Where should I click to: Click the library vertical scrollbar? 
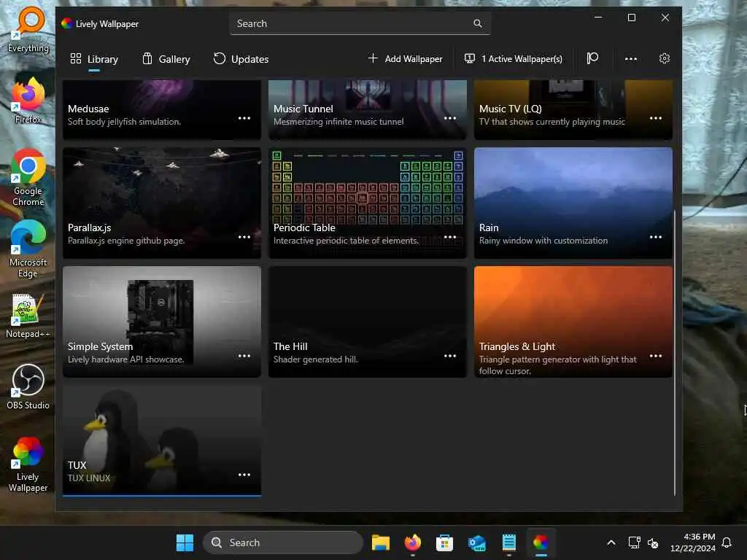(x=675, y=352)
